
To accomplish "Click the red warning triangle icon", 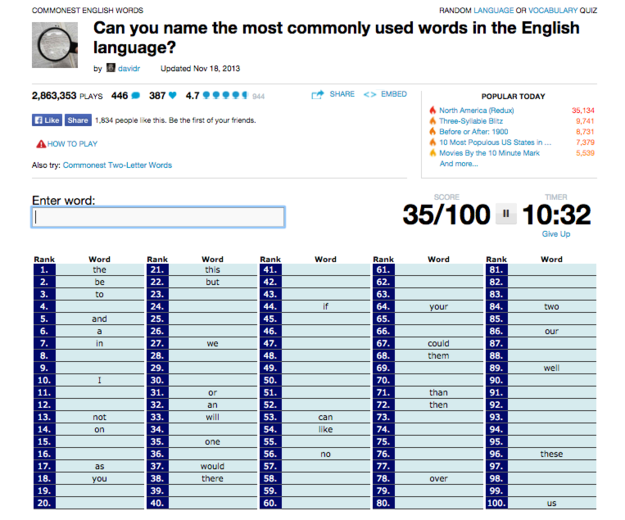I will pyautogui.click(x=41, y=144).
